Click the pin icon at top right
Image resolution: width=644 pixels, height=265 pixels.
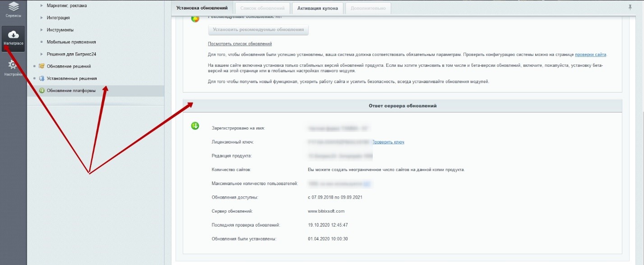(x=630, y=7)
